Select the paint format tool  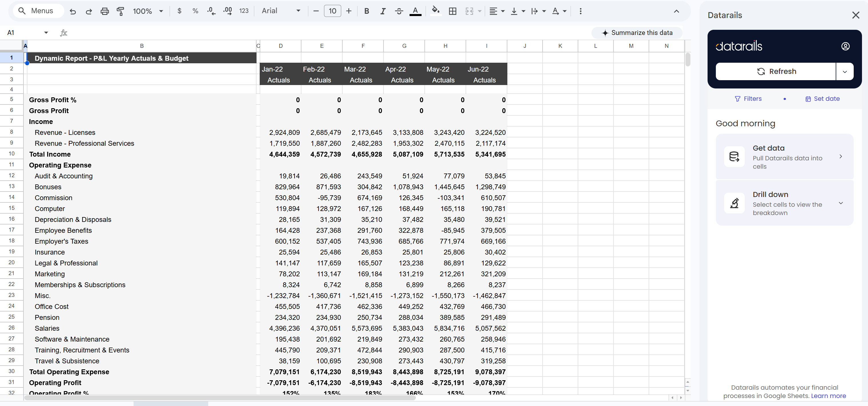[x=120, y=11]
